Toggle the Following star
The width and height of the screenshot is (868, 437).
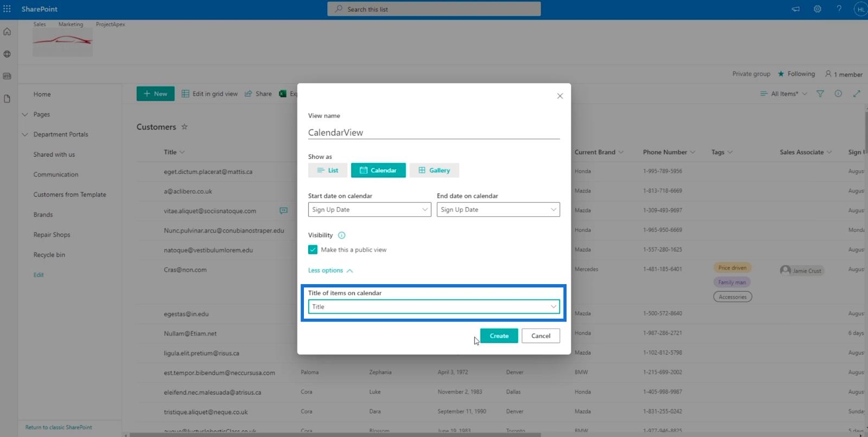click(781, 74)
